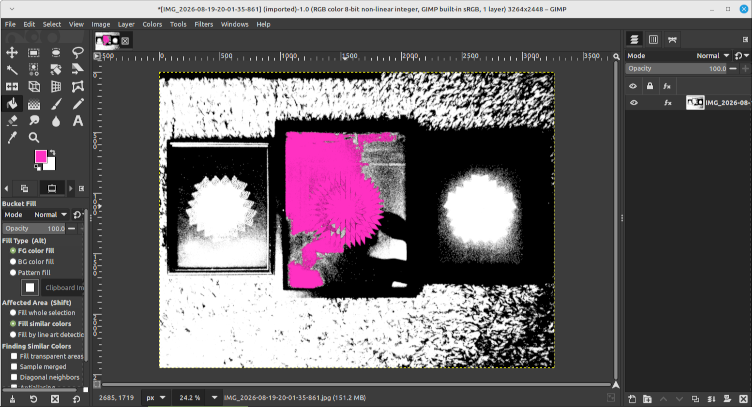Select the Fuzzy Select magic wand tool
Screen dimensions: 752x407
(x=12, y=70)
